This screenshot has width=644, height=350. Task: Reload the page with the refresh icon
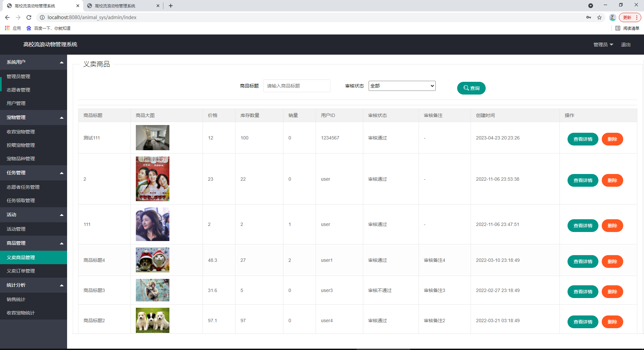(x=29, y=17)
